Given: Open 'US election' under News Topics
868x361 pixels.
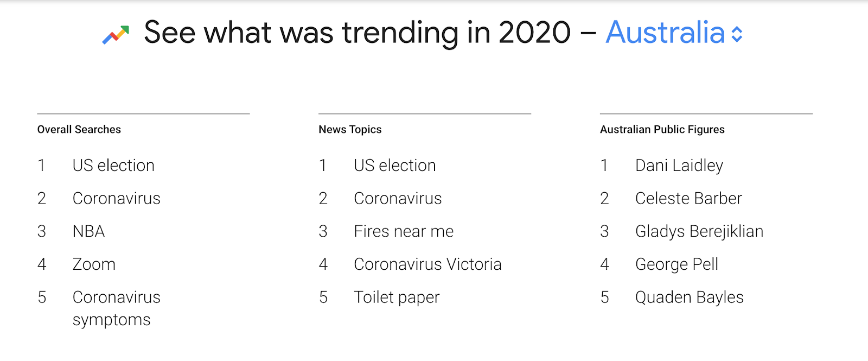Looking at the screenshot, I should 394,166.
